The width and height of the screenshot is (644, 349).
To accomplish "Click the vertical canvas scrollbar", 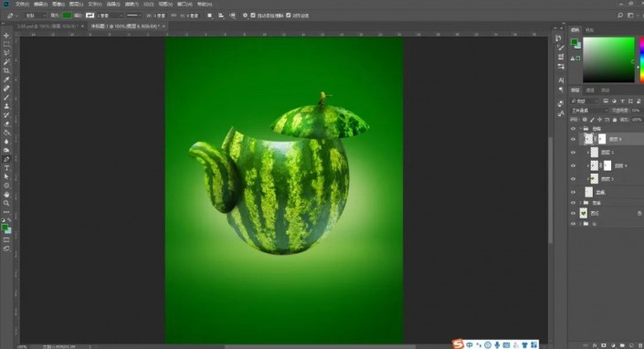I will 551,189.
